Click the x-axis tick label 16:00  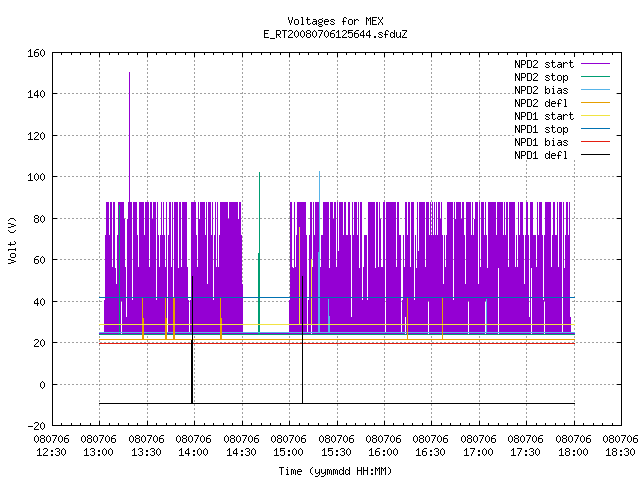383,452
